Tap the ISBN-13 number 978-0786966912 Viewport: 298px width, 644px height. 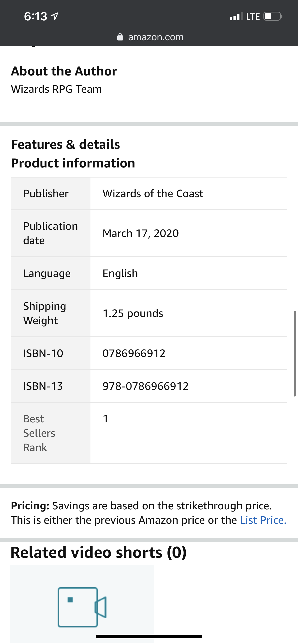pos(145,386)
